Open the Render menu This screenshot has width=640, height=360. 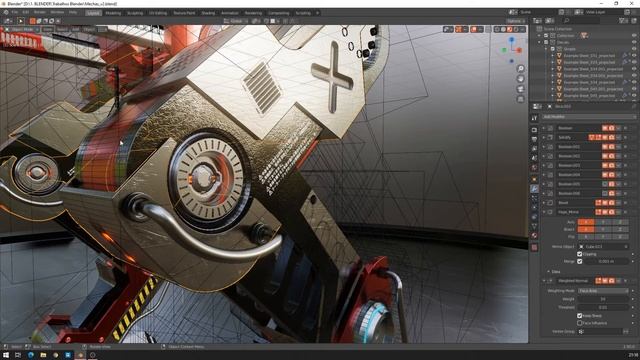coord(40,13)
